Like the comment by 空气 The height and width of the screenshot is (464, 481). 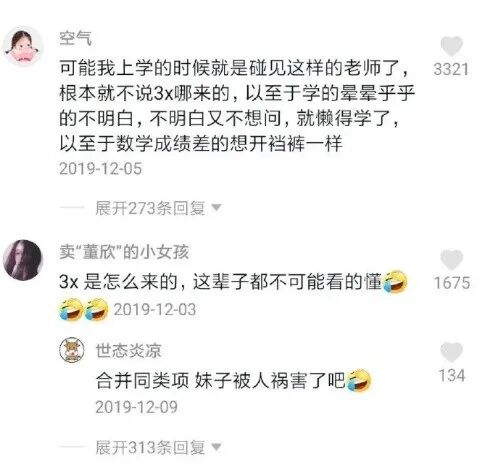(451, 46)
